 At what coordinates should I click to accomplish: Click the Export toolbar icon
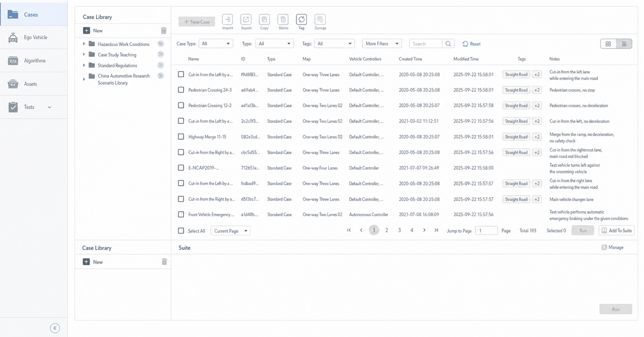[x=246, y=19]
